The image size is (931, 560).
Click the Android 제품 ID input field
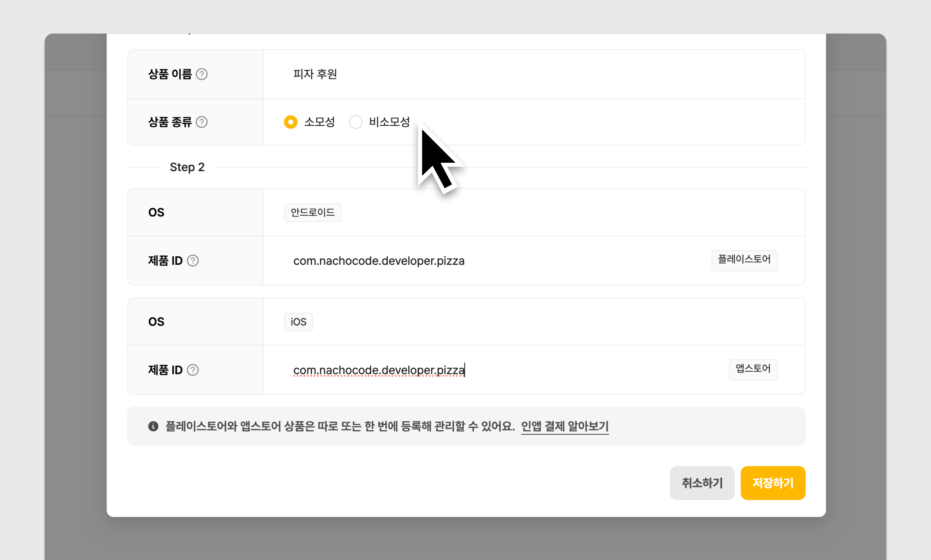[x=491, y=261]
